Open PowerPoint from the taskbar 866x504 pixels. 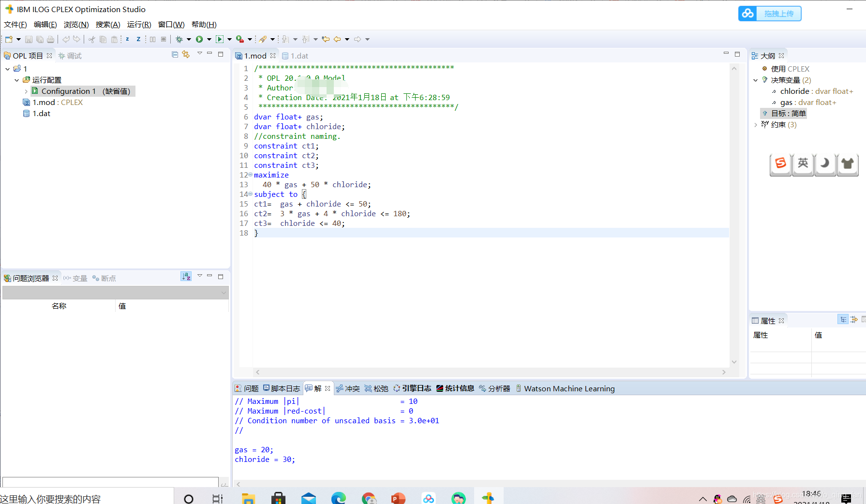point(398,498)
